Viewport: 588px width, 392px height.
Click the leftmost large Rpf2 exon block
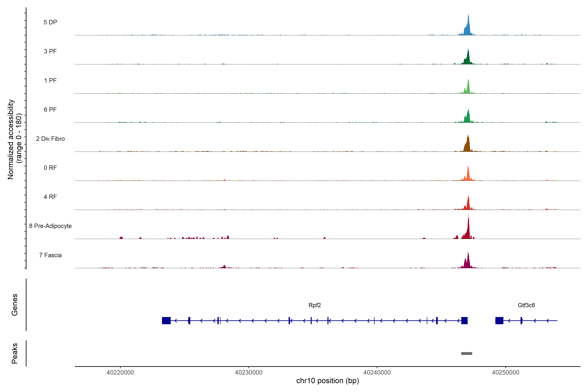pyautogui.click(x=166, y=320)
